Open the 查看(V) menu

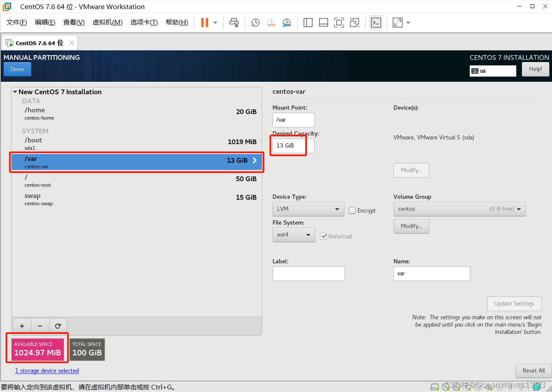pos(74,22)
